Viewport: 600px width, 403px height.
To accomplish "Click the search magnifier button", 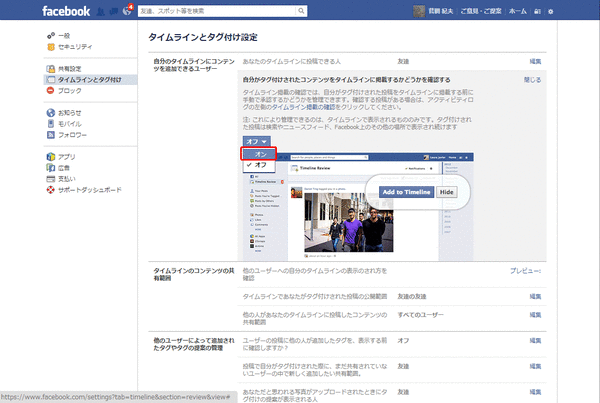I will (x=302, y=11).
